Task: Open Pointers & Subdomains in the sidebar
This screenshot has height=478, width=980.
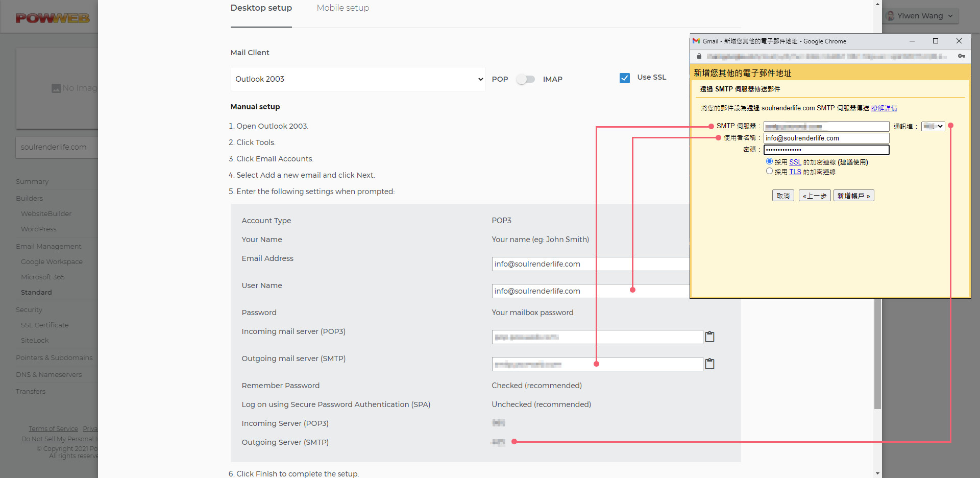Action: 54,358
